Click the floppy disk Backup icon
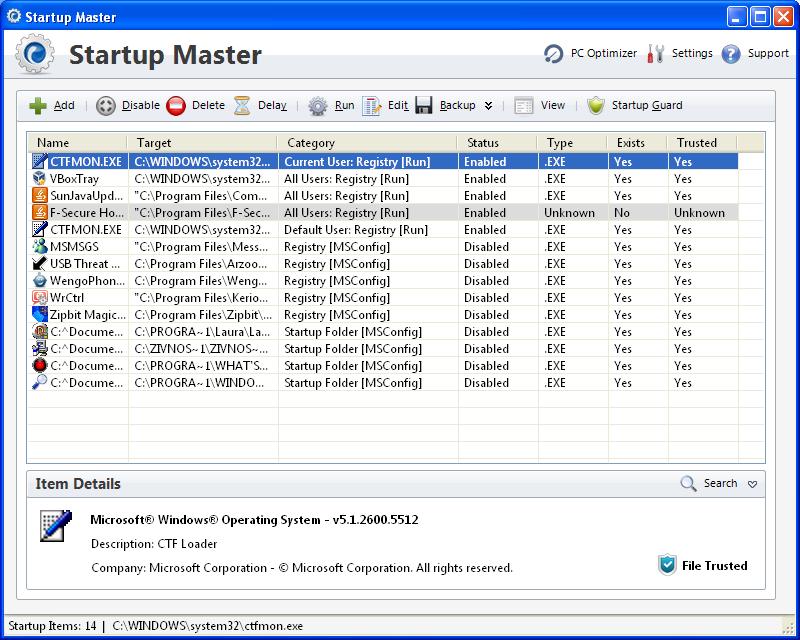Screen dimensions: 800x640 (424, 105)
